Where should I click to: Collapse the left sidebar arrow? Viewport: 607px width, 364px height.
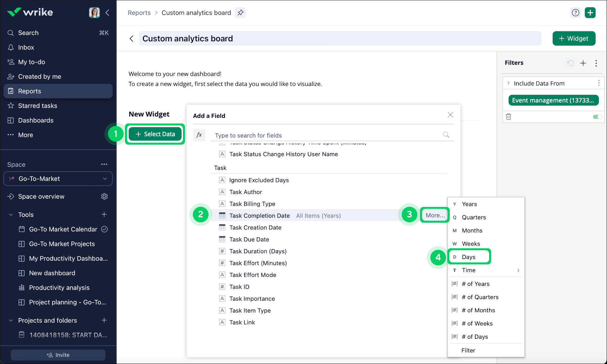(107, 13)
